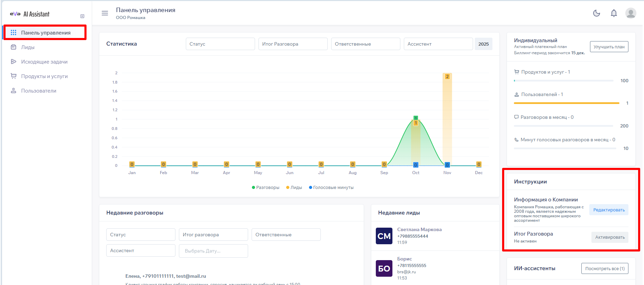
Task: Toggle Разговоры series in chart legend
Action: [265, 188]
